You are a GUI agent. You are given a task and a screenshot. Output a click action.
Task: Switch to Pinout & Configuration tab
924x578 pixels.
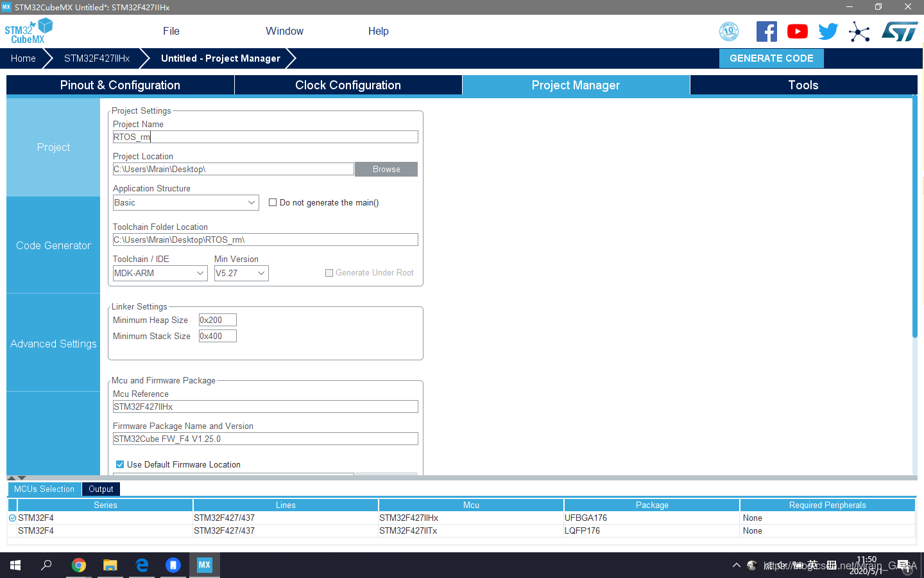(120, 85)
